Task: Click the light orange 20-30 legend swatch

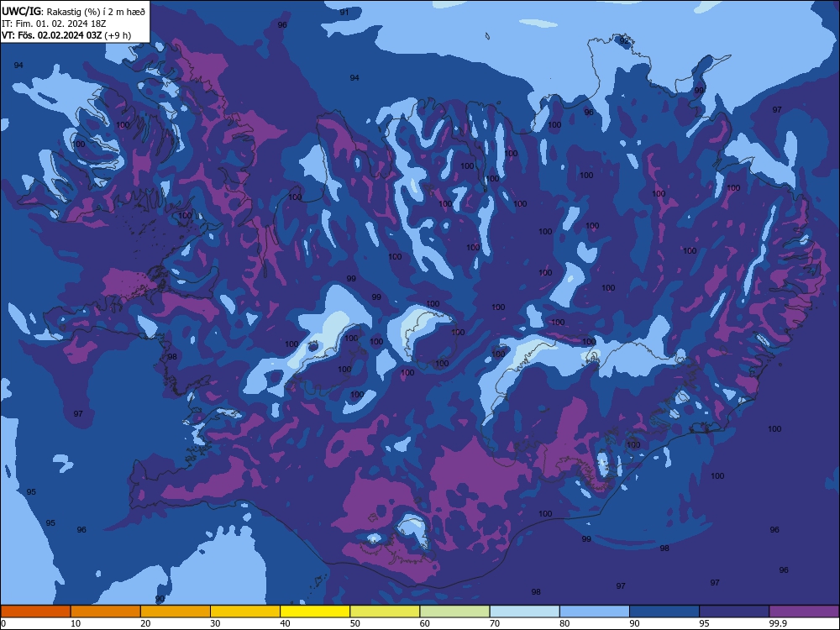Action: pos(176,612)
